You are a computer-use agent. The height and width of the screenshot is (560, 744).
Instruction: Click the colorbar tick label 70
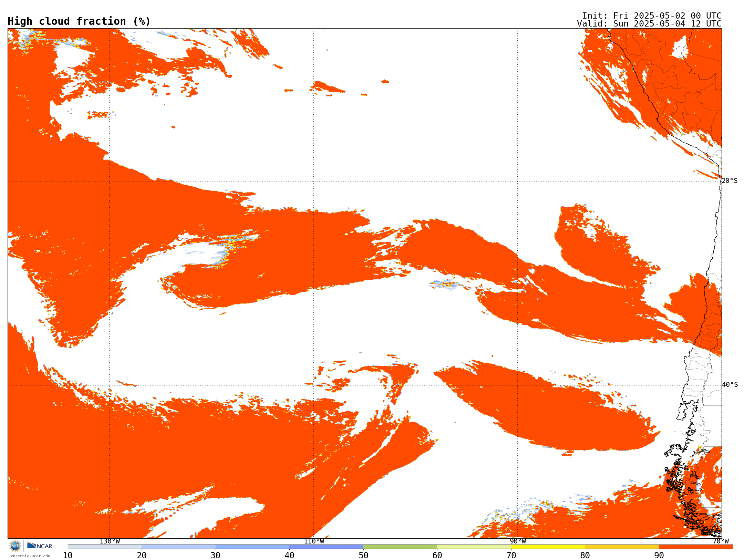(511, 556)
